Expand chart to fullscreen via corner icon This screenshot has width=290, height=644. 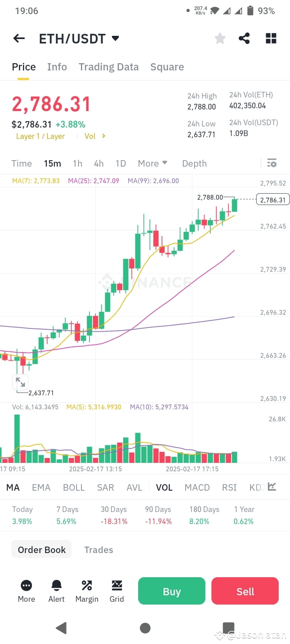(x=20, y=382)
